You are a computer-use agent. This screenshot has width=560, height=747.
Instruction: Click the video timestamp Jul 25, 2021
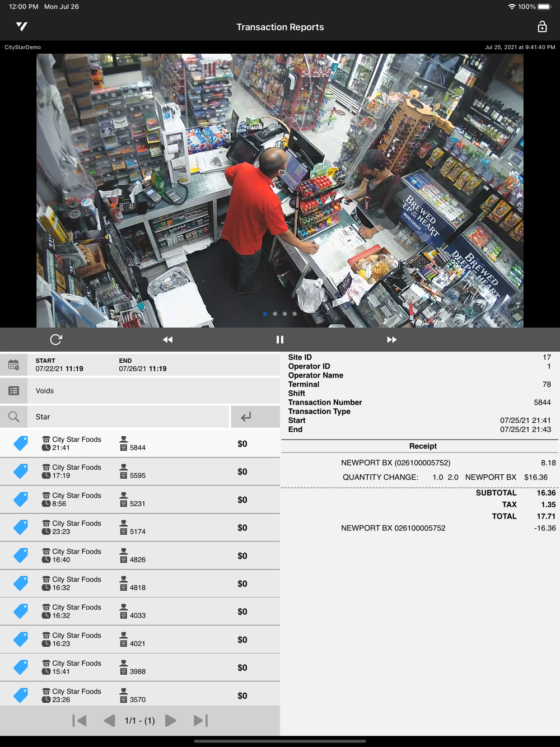[x=520, y=47]
